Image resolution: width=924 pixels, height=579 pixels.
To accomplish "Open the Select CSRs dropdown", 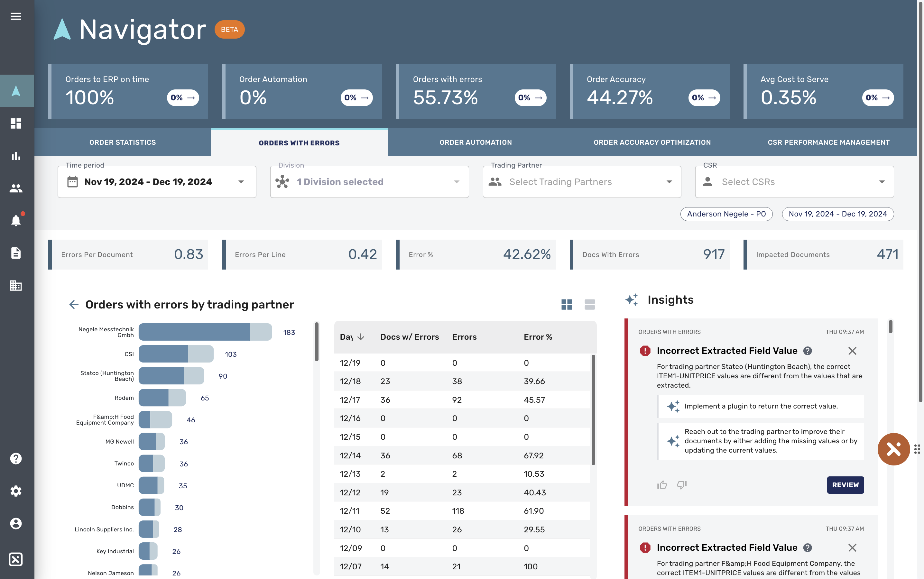I will [794, 182].
